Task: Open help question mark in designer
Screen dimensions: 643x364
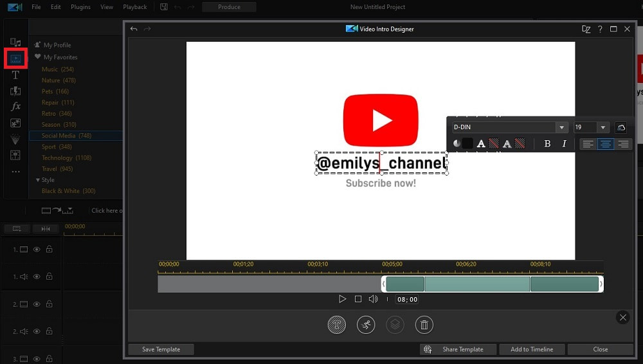Action: coord(600,29)
